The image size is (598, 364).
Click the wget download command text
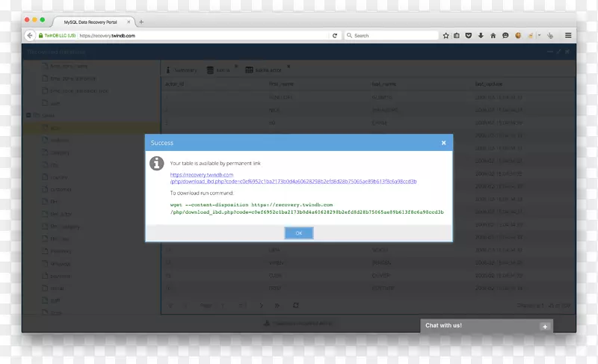[306, 208]
